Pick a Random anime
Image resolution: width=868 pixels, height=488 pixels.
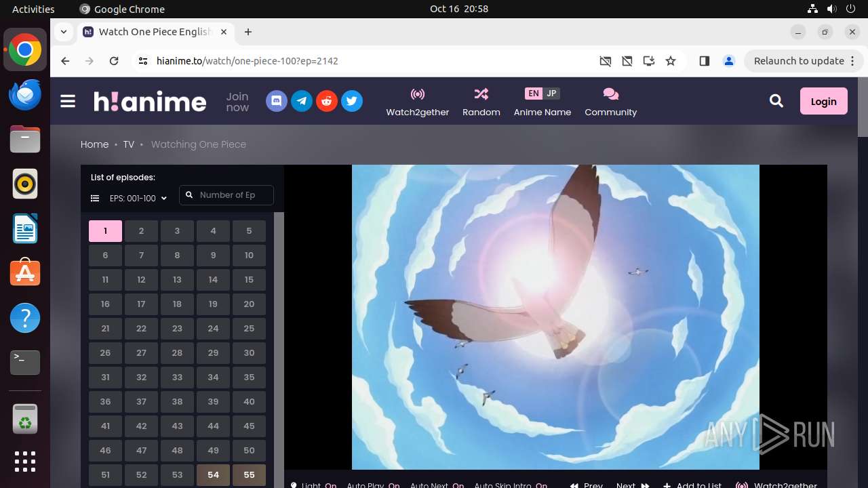(x=481, y=102)
